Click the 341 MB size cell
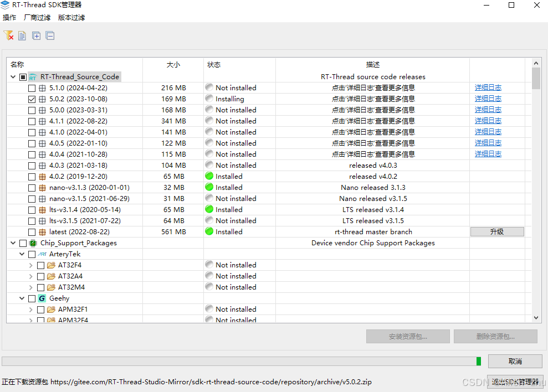Viewport: 548px width, 392px height. [173, 121]
